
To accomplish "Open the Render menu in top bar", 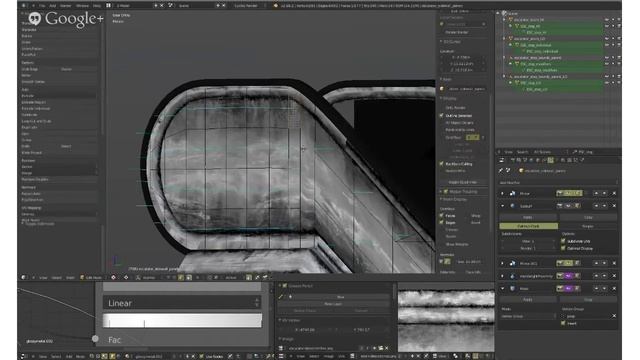I will [x=65, y=6].
